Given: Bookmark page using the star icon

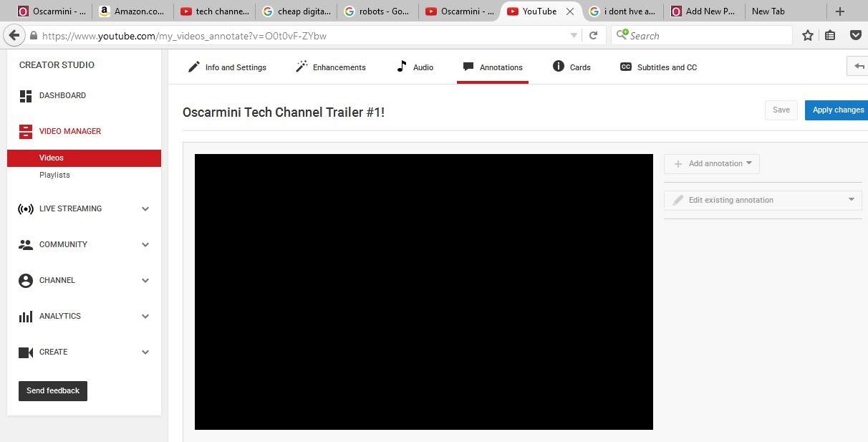Looking at the screenshot, I should click(808, 35).
